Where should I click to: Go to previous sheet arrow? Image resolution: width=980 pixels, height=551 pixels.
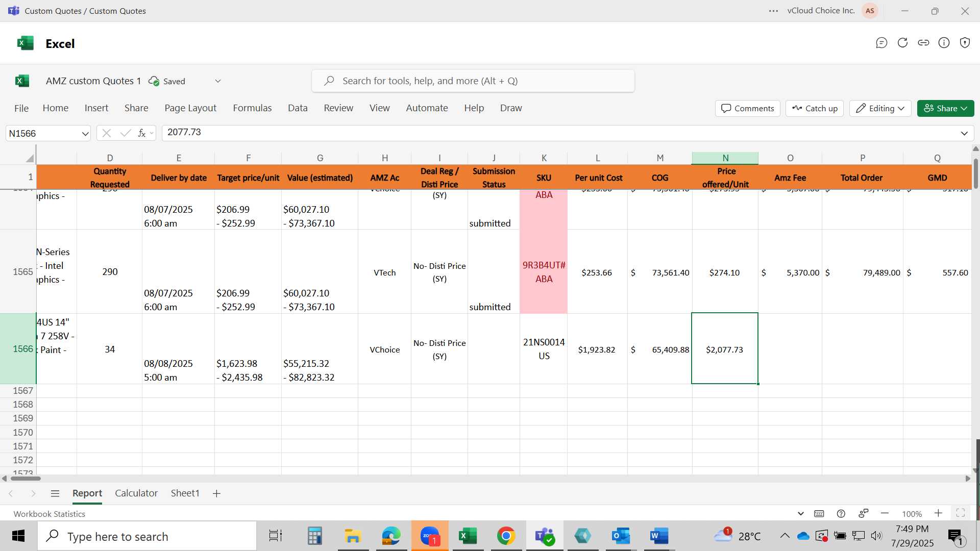click(x=11, y=493)
